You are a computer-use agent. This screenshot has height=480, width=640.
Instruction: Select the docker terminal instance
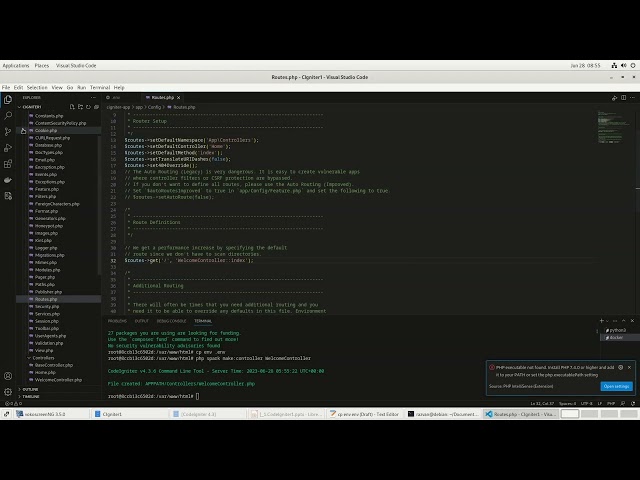[x=618, y=338]
